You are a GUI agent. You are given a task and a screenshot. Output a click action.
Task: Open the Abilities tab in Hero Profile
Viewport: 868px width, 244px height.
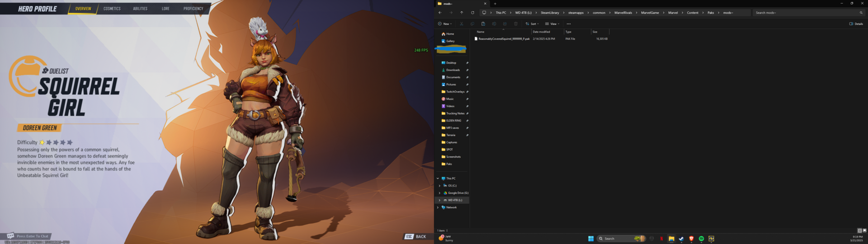140,9
